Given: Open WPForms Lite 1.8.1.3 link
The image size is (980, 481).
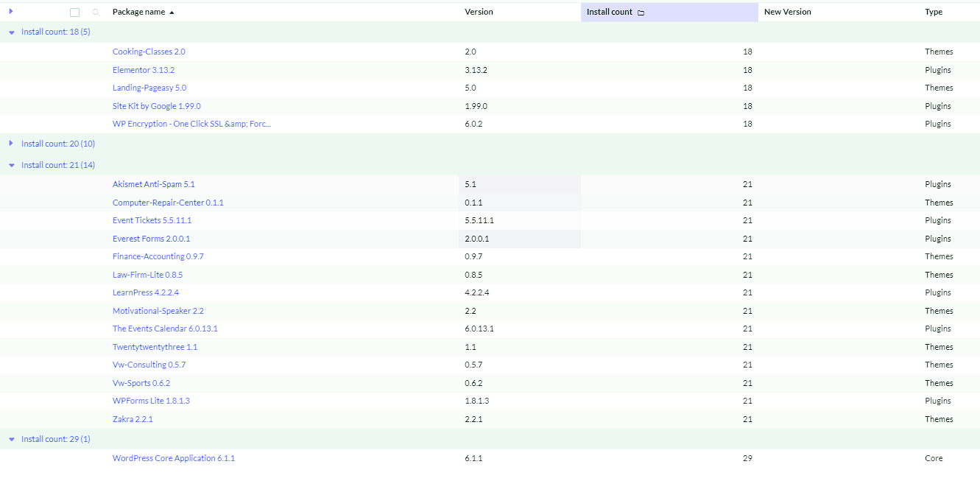Looking at the screenshot, I should point(151,401).
